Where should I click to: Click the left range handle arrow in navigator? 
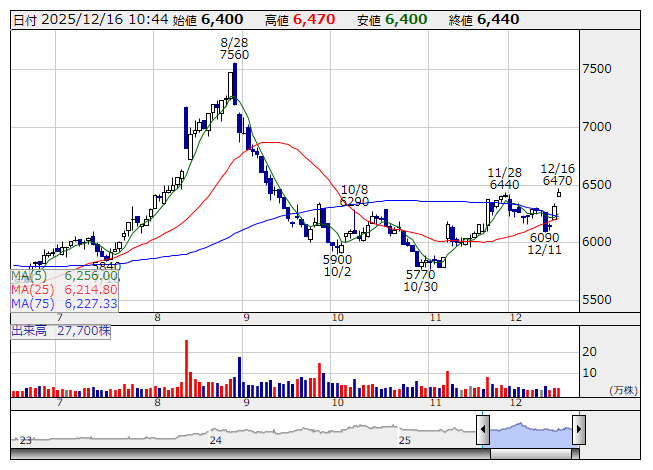483,431
